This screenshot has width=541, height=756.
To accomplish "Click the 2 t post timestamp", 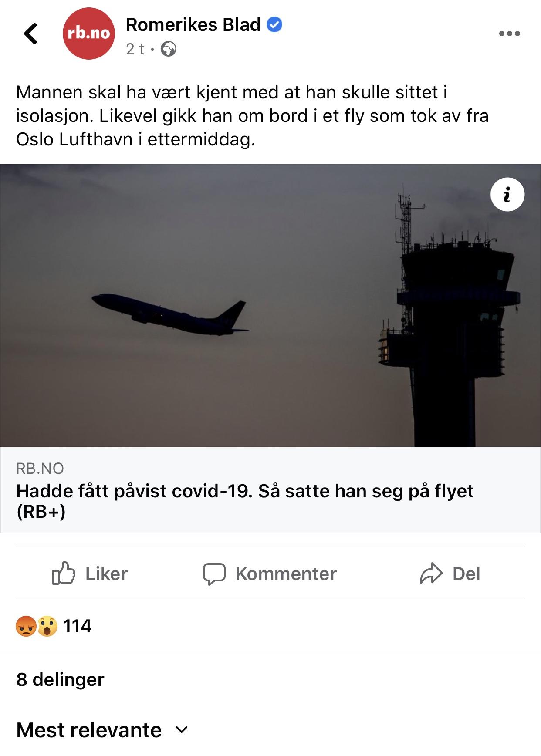I will 135,49.
